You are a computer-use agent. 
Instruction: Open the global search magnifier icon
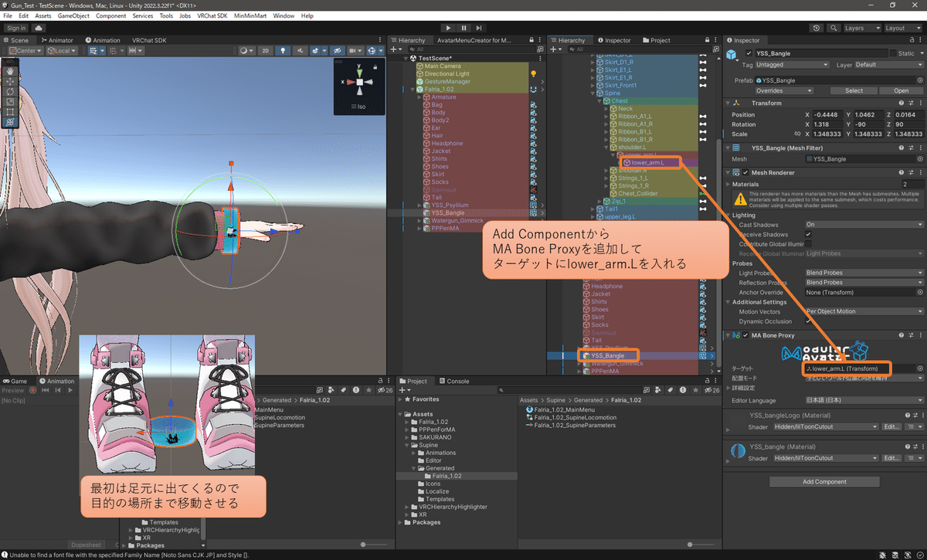coord(833,28)
